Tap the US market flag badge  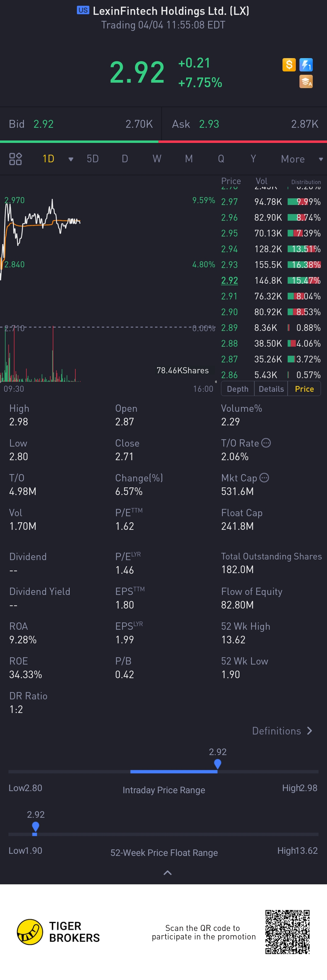point(83,10)
